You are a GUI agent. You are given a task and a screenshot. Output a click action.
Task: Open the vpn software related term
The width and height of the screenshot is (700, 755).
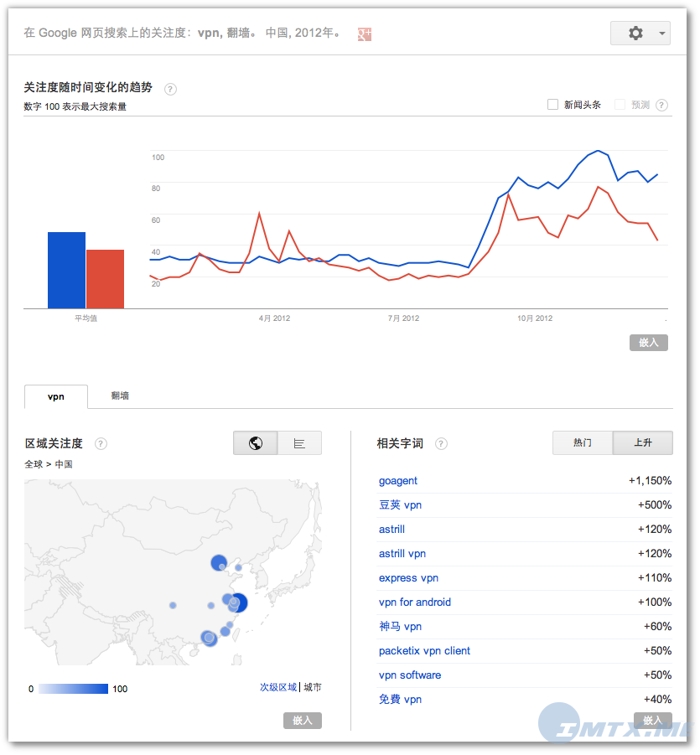pos(410,675)
